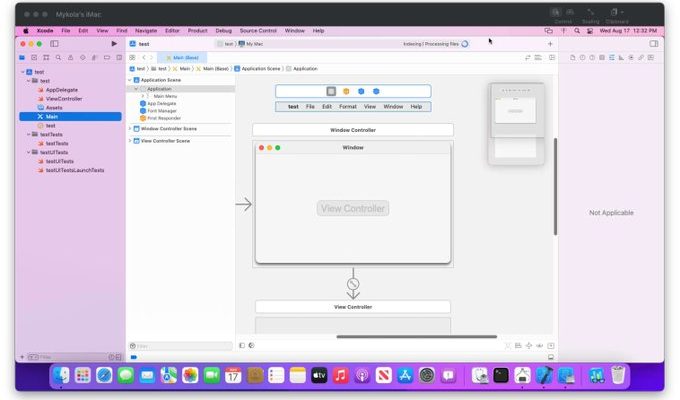This screenshot has height=400, width=680.
Task: Open the Connections inspector icon
Action: coord(631,58)
